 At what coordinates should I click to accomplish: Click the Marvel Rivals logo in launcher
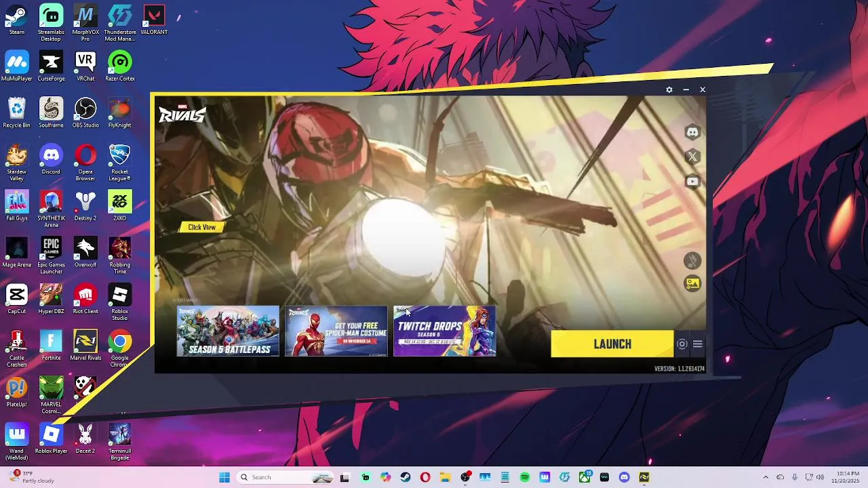182,114
